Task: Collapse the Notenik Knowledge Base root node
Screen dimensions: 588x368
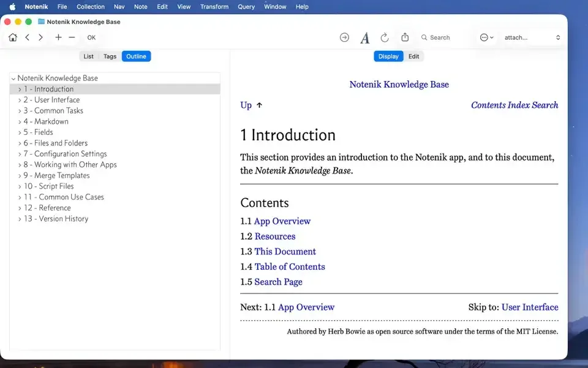Action: click(13, 79)
